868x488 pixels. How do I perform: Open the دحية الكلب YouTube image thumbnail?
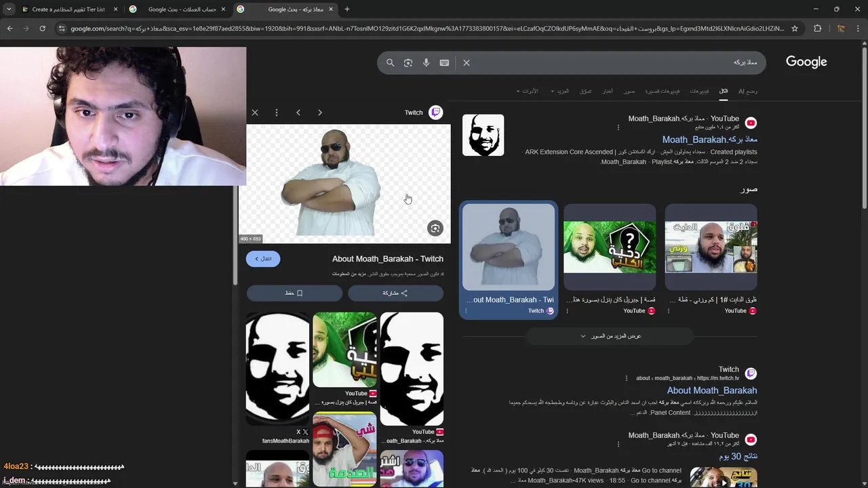click(x=610, y=247)
